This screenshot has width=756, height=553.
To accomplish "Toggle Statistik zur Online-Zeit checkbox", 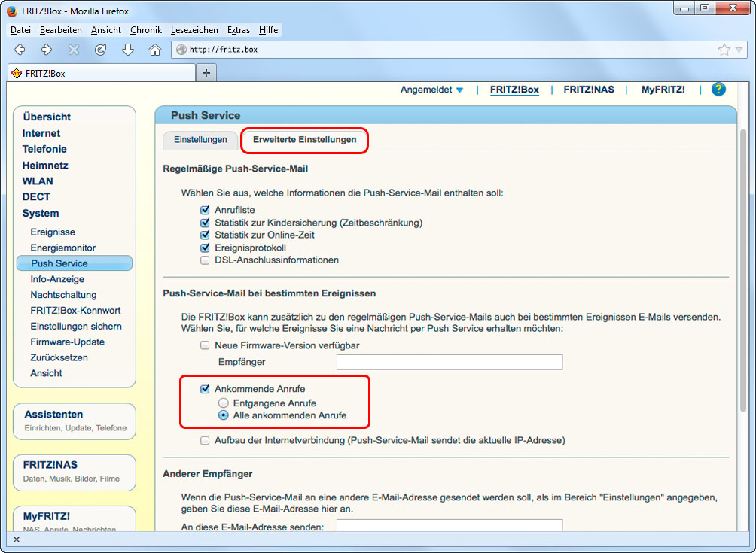I will click(205, 235).
